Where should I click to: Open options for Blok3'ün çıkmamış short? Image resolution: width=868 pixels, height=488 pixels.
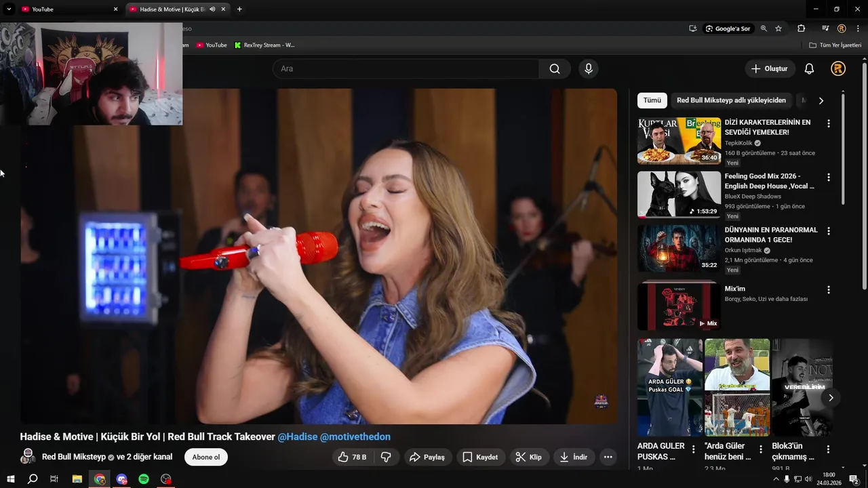(x=828, y=449)
